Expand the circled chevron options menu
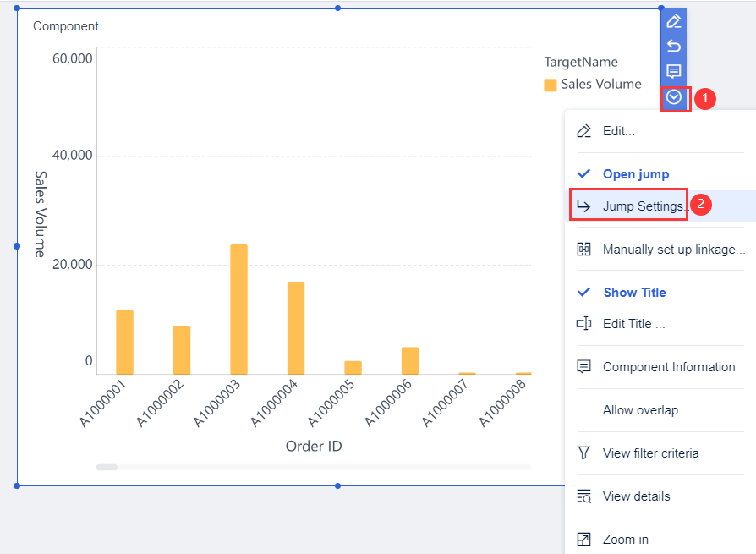The height and width of the screenshot is (554, 756). pos(674,98)
